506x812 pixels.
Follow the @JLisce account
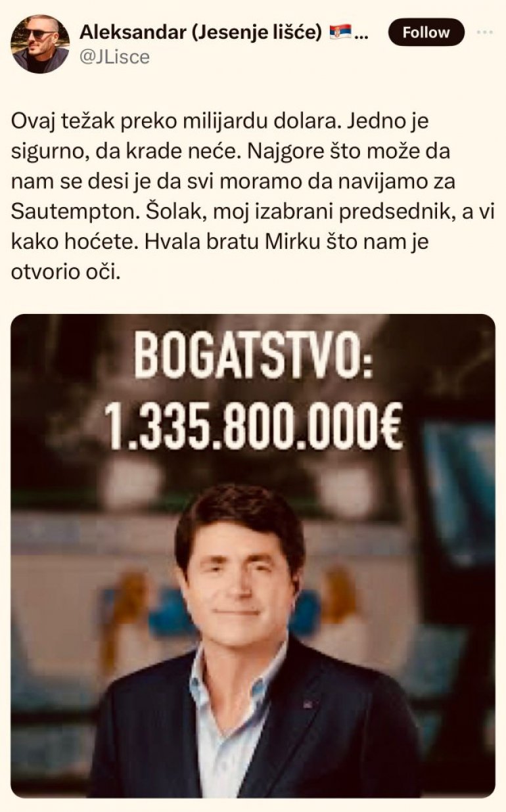(x=426, y=32)
